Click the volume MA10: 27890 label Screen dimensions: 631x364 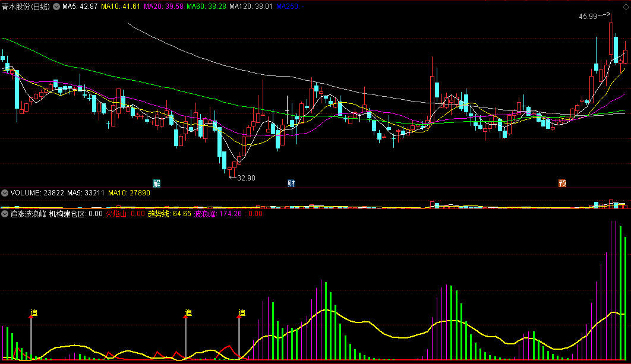pos(129,193)
